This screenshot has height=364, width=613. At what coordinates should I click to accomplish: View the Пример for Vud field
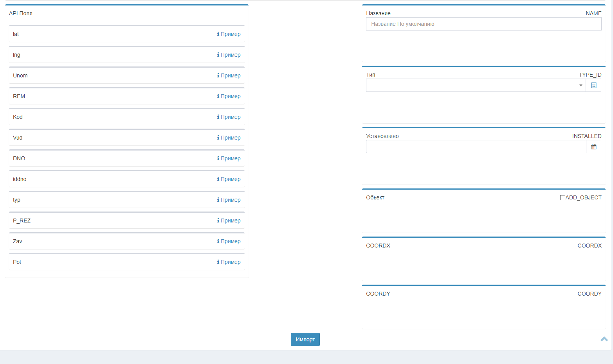coord(231,138)
